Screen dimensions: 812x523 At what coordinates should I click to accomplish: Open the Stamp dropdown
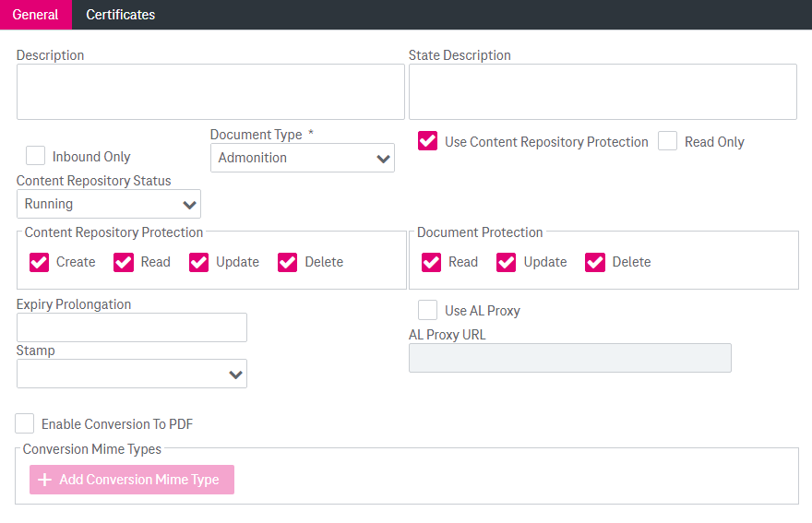[x=132, y=374]
